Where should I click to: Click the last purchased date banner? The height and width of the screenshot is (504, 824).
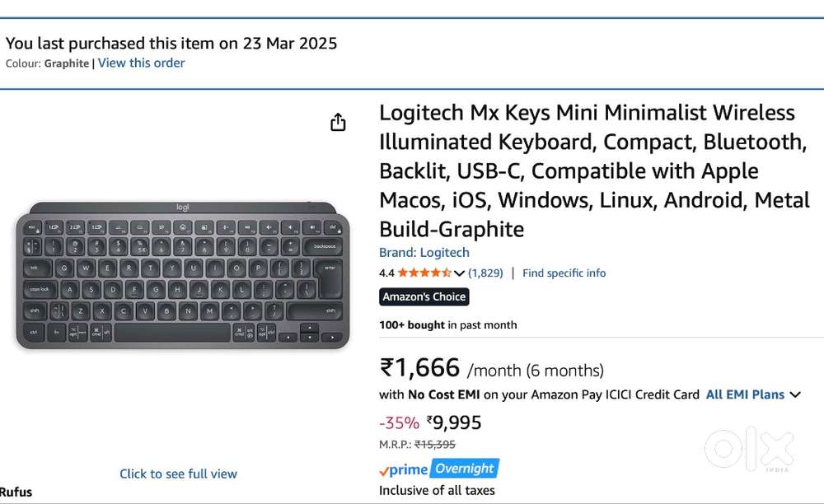[x=171, y=44]
